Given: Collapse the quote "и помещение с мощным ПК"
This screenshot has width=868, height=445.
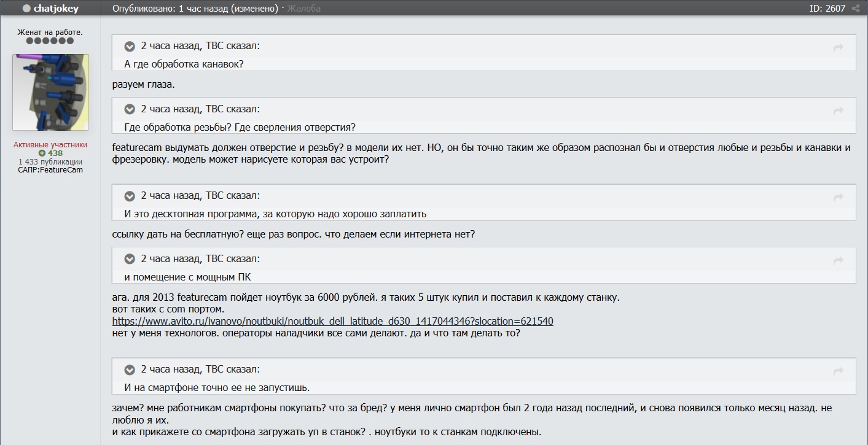Looking at the screenshot, I should 130,259.
